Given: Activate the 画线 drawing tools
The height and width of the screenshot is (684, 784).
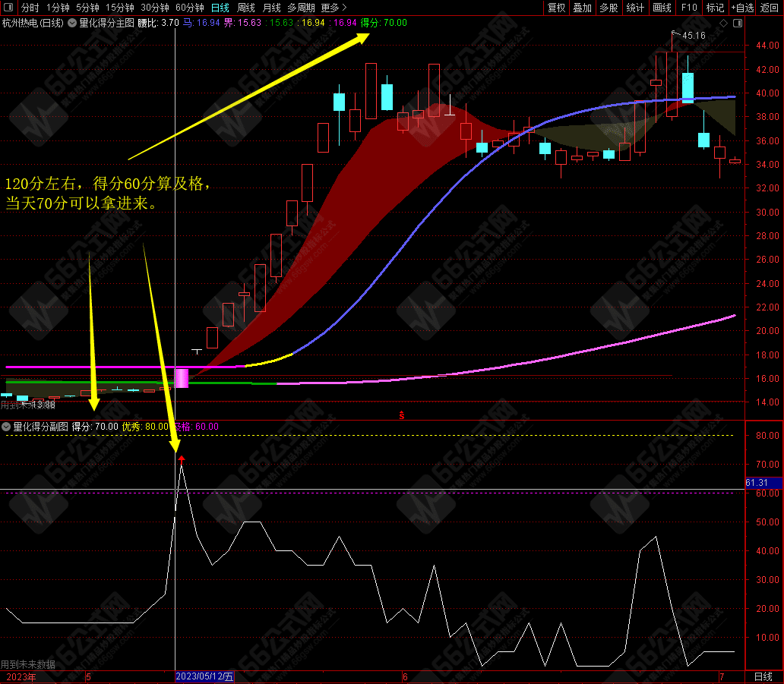Looking at the screenshot, I should [x=662, y=8].
